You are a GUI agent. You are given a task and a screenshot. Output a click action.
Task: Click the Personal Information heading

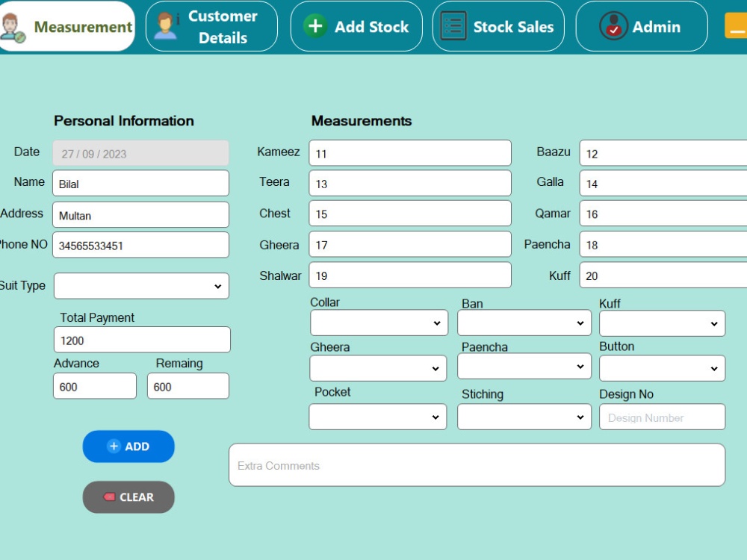point(124,121)
